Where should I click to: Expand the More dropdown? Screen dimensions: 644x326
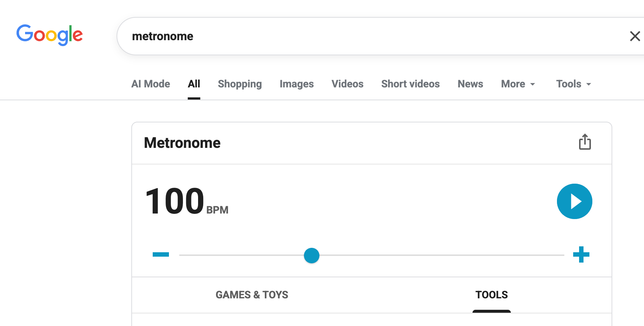517,84
